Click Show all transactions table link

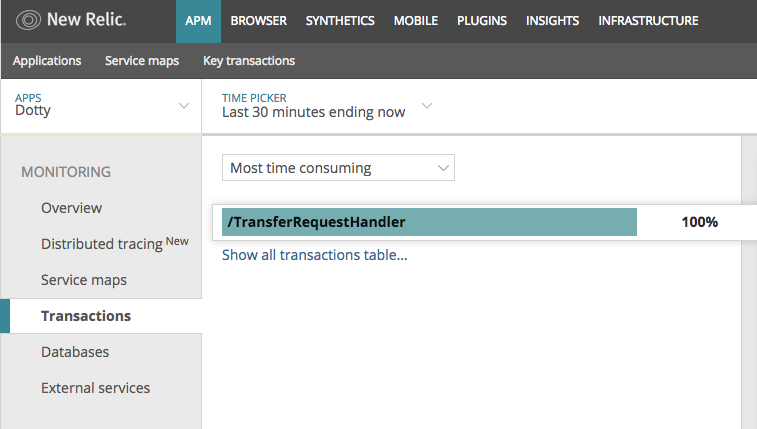point(315,255)
